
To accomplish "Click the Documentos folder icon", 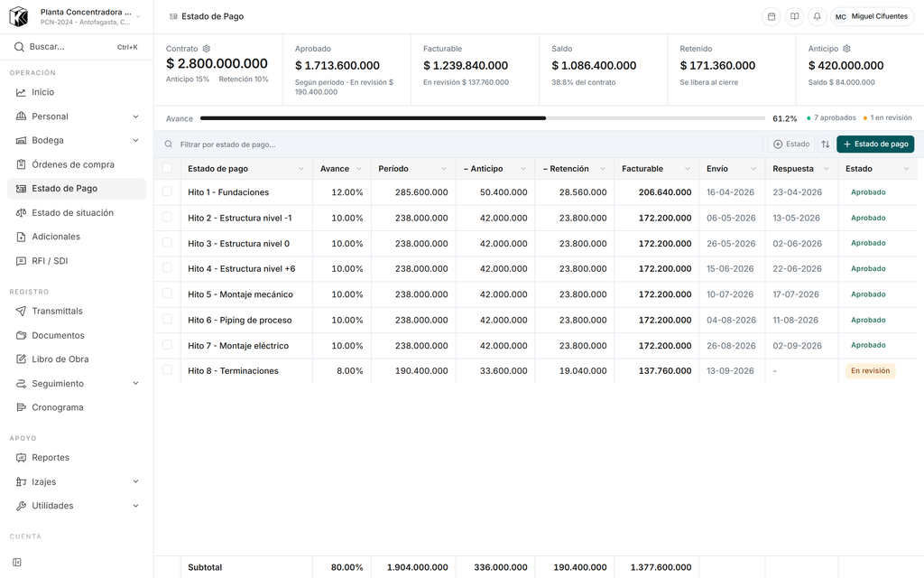I will pos(21,335).
